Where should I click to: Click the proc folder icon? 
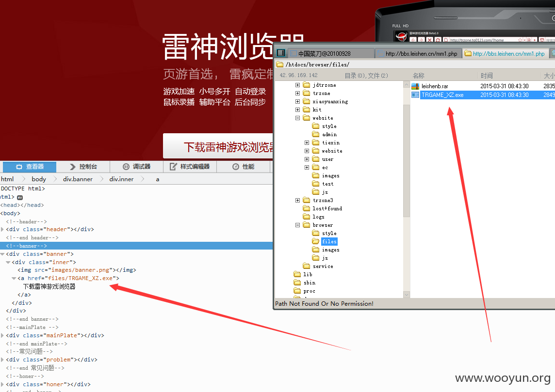pos(297,291)
